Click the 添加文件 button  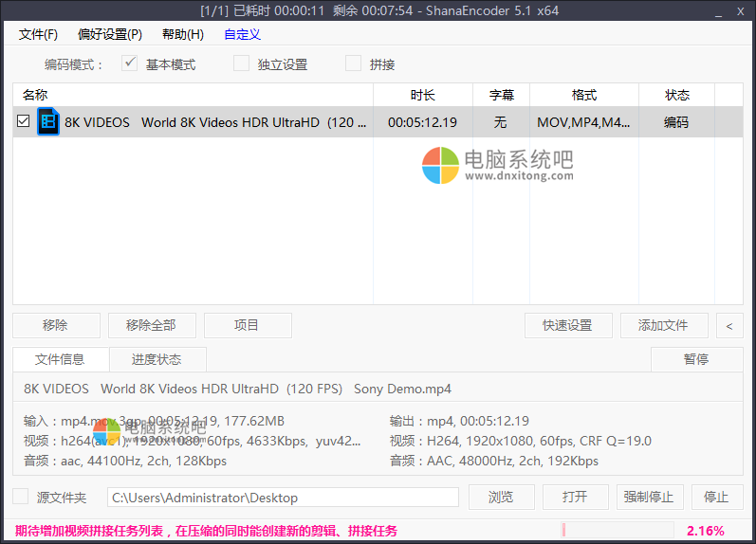pyautogui.click(x=664, y=325)
